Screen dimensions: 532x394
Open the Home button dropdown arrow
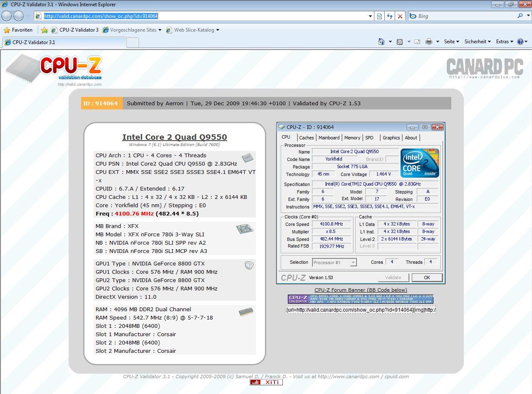tap(390, 42)
